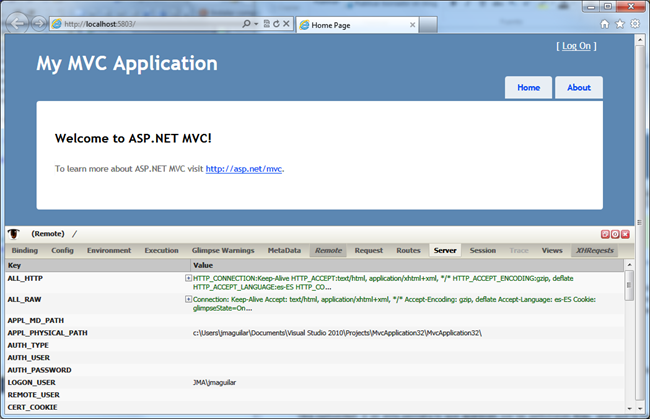650x419 pixels.
Task: Open the asp.net/mvc hyperlink
Action: [244, 169]
